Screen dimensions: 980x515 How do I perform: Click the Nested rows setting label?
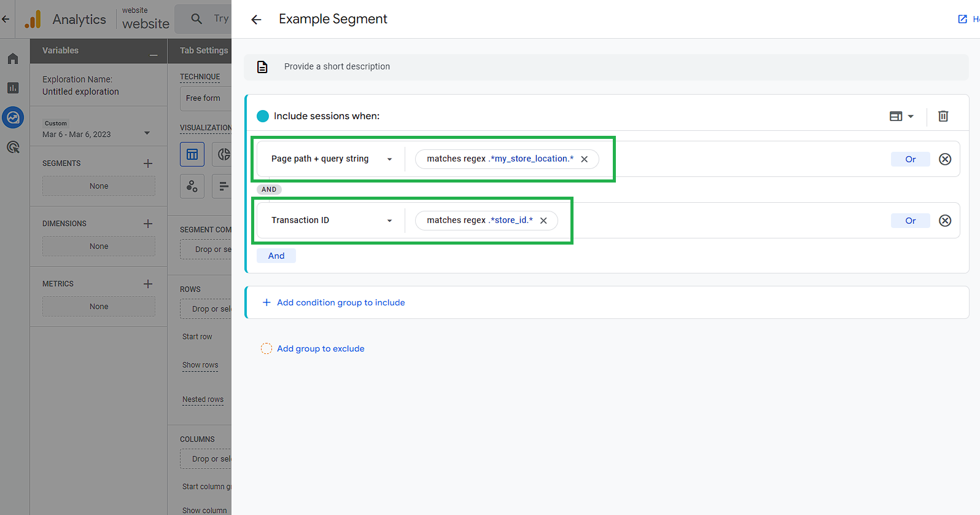[203, 399]
